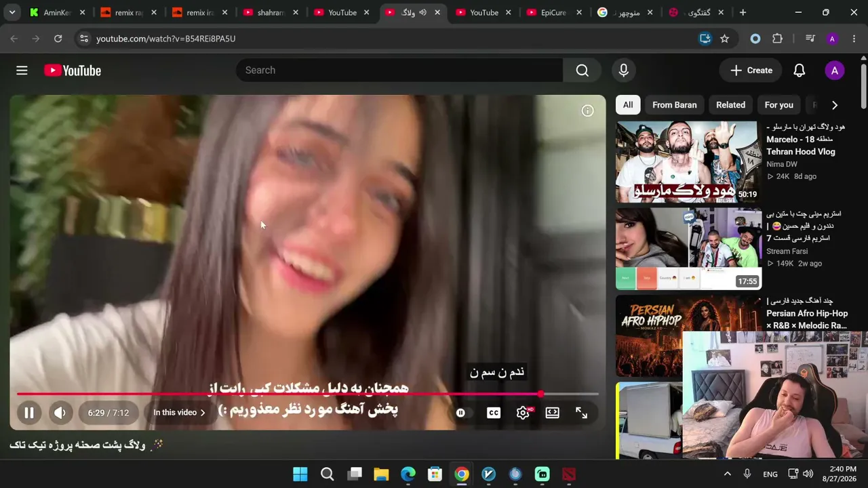The width and height of the screenshot is (868, 488).
Task: Open the YouTube account avatar menu
Action: click(835, 70)
